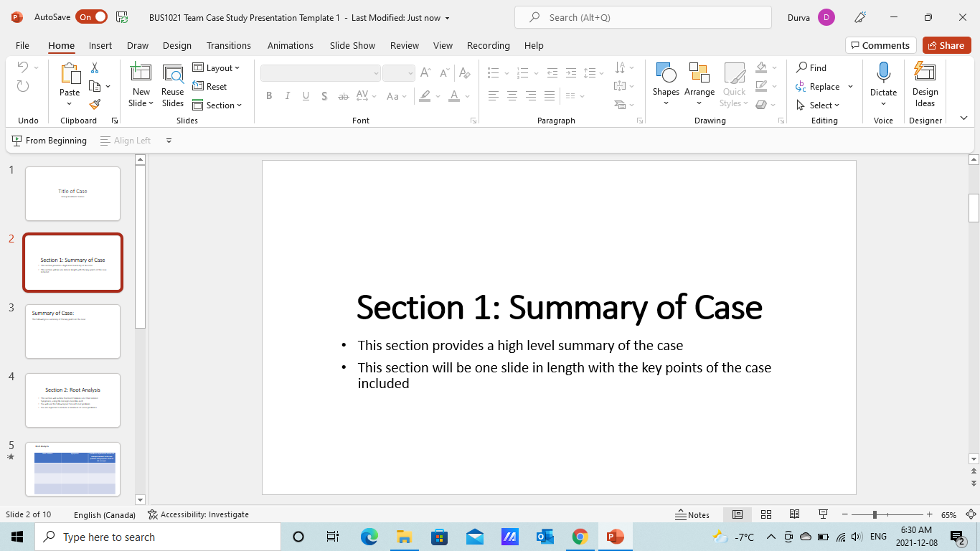Open the Transitions tab
This screenshot has height=551, width=980.
coord(229,45)
